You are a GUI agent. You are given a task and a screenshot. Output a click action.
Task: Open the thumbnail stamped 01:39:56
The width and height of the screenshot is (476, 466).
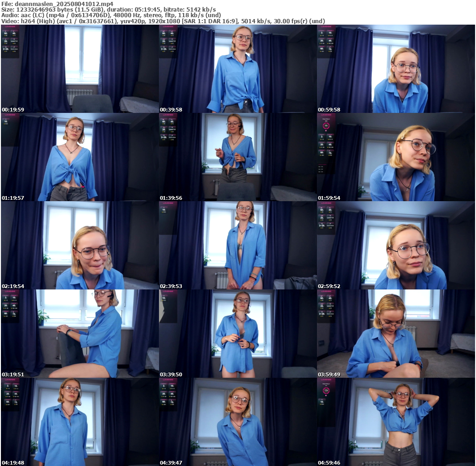(238, 157)
